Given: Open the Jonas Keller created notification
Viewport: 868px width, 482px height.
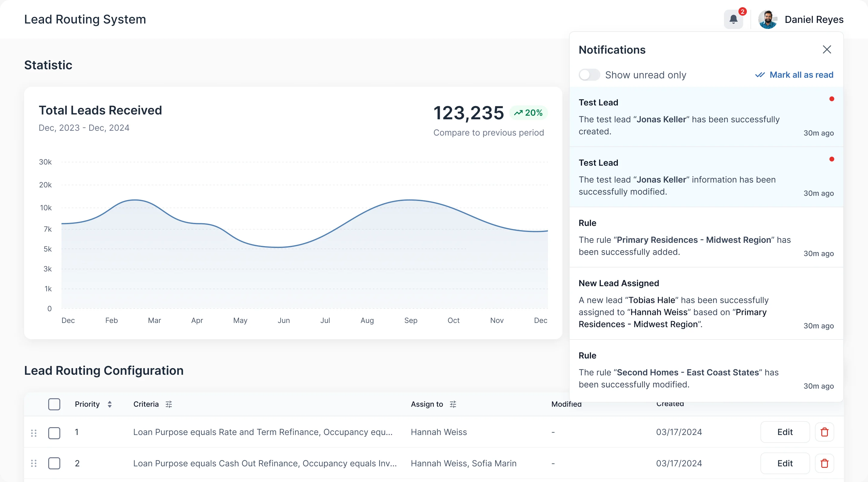Looking at the screenshot, I should pyautogui.click(x=706, y=117).
